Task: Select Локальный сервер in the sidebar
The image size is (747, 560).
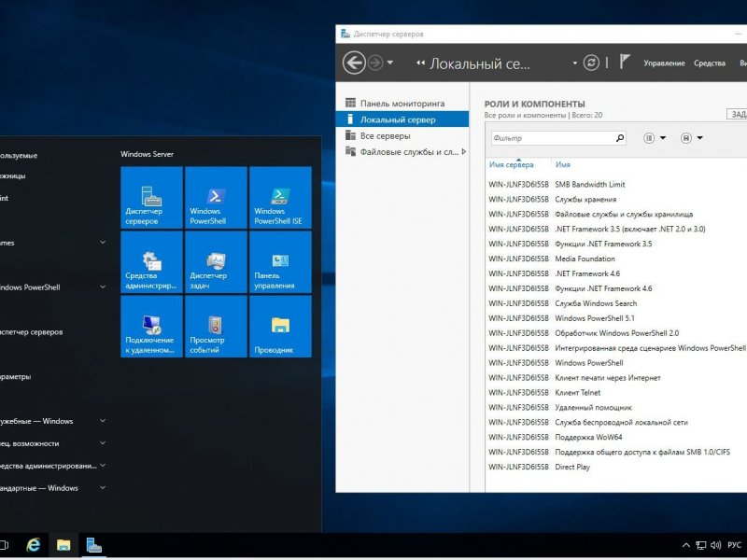Action: coord(402,119)
